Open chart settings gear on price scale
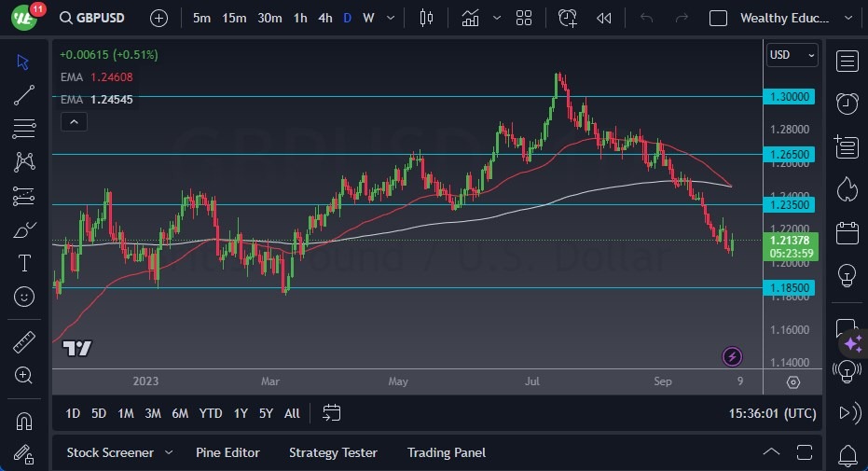The height and width of the screenshot is (471, 868). 792,382
